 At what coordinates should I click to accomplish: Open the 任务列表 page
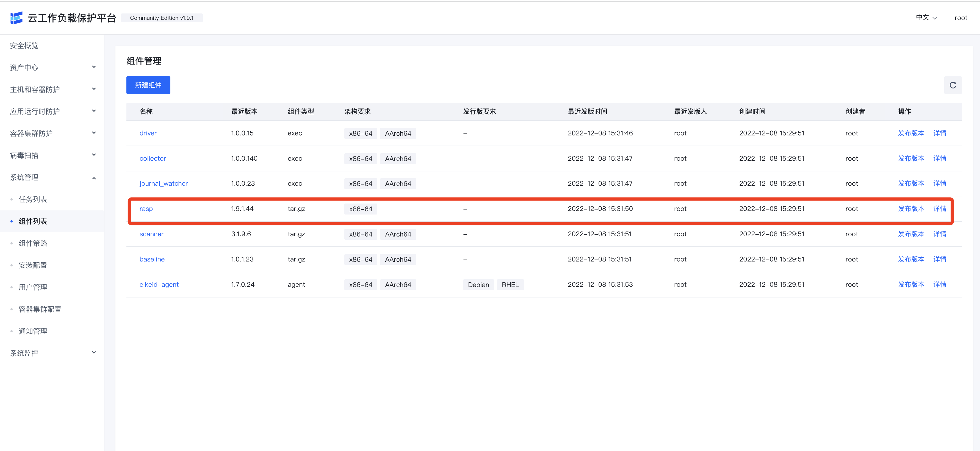pos(32,199)
